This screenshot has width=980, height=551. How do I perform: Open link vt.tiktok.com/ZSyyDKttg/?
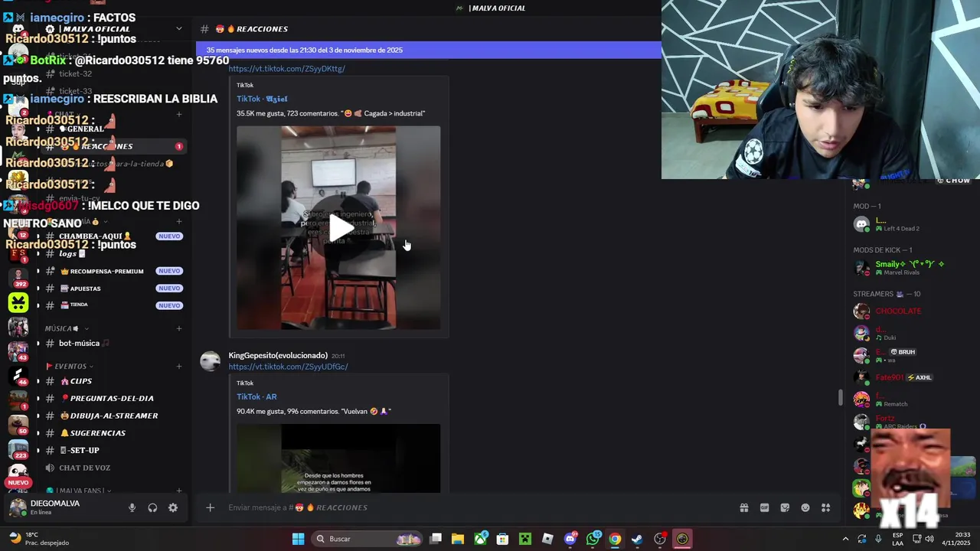point(286,69)
